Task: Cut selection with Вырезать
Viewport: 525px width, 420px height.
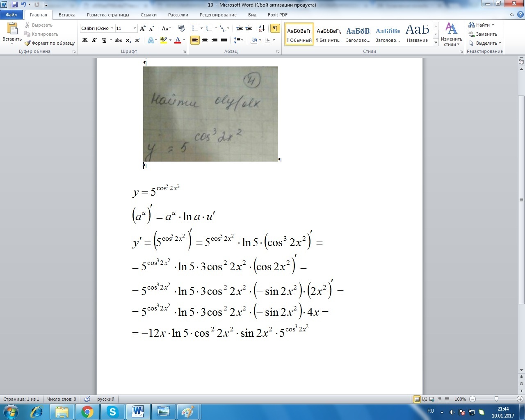Action: [x=39, y=25]
